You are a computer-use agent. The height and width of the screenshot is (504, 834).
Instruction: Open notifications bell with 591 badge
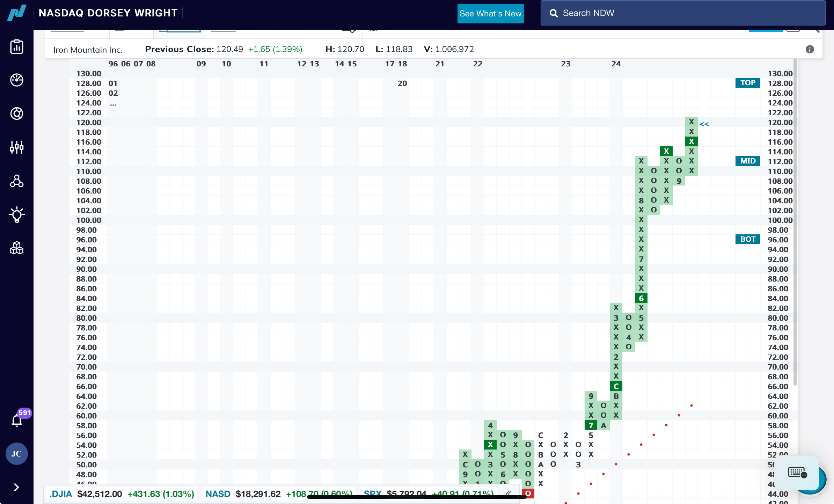coord(17,420)
